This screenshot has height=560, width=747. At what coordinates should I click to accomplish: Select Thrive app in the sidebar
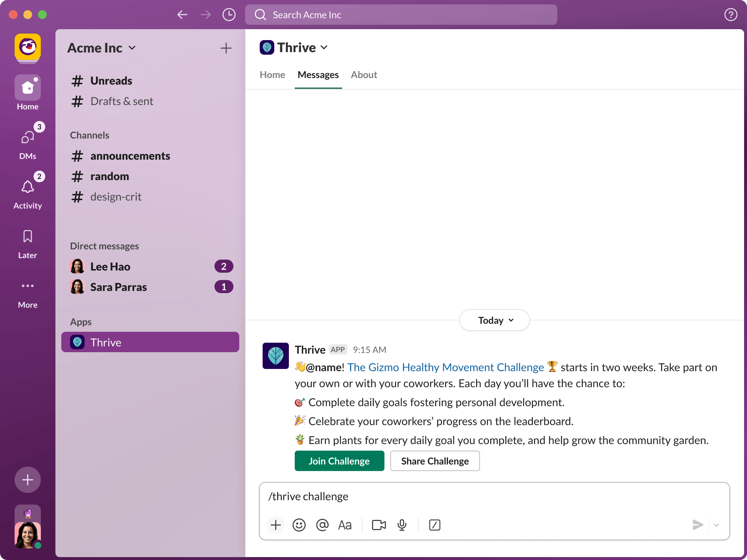tap(150, 342)
